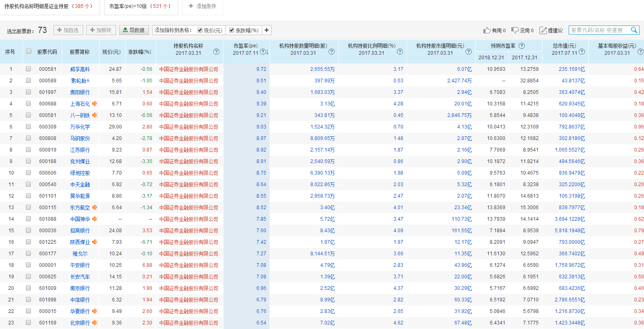The height and width of the screenshot is (329, 644).
Task: Click holding value 110.73亿 in 中国神华 row
Action: 462,219
